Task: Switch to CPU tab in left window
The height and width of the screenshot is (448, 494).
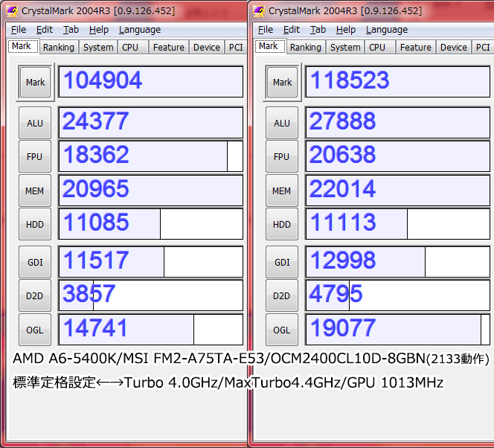Action: [x=133, y=48]
